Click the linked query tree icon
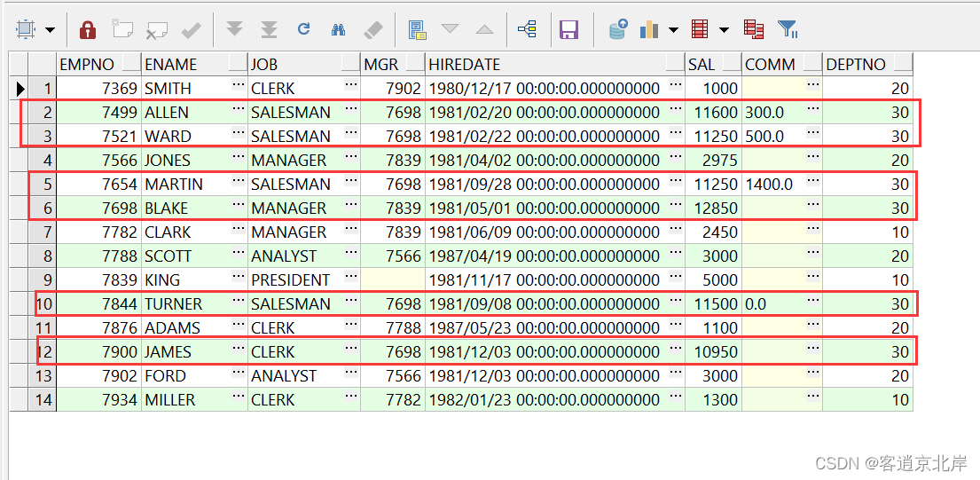Image resolution: width=980 pixels, height=480 pixels. click(527, 28)
